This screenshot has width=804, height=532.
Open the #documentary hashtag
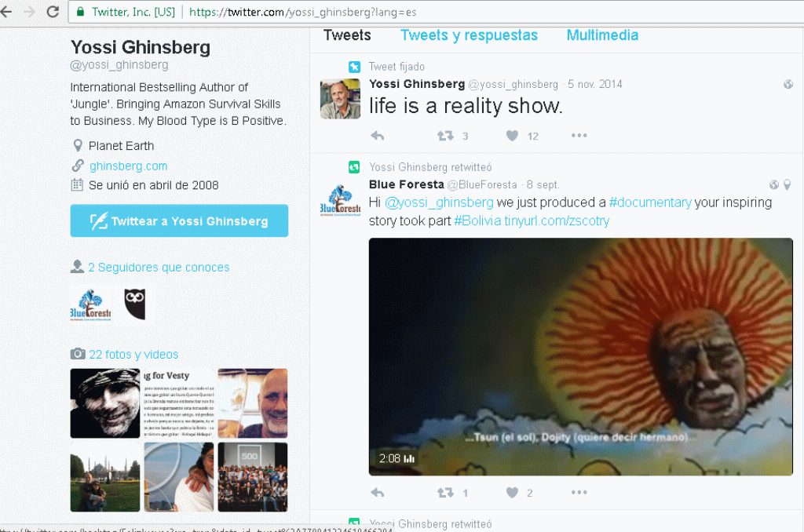(650, 202)
